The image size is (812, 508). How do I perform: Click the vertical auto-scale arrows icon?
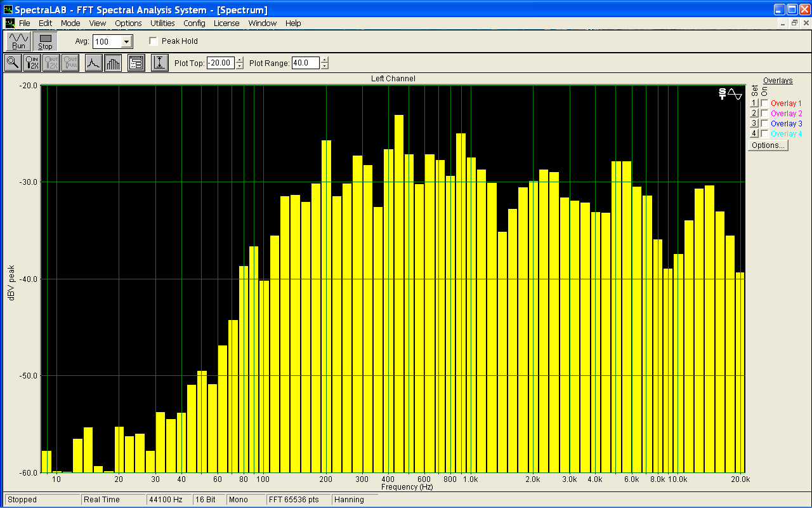[160, 63]
